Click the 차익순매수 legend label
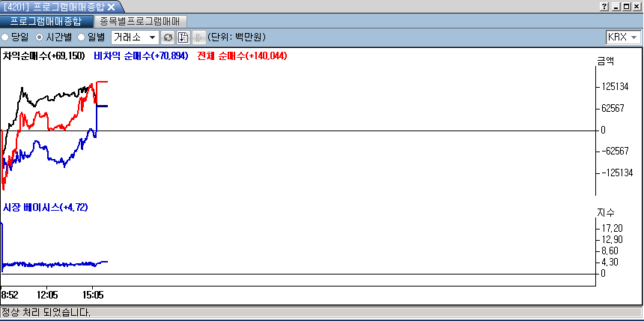The width and height of the screenshot is (644, 321). pos(43,56)
